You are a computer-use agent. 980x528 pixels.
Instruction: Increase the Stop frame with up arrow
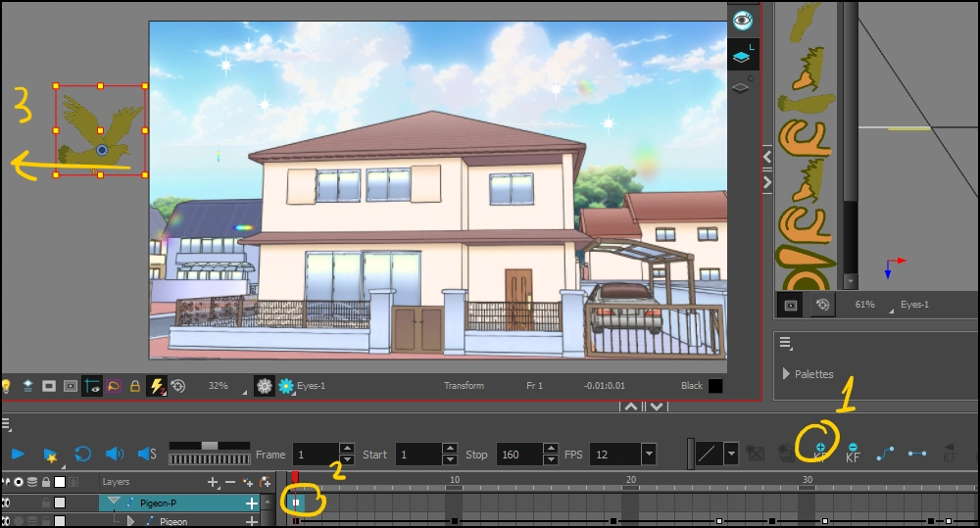[x=551, y=449]
